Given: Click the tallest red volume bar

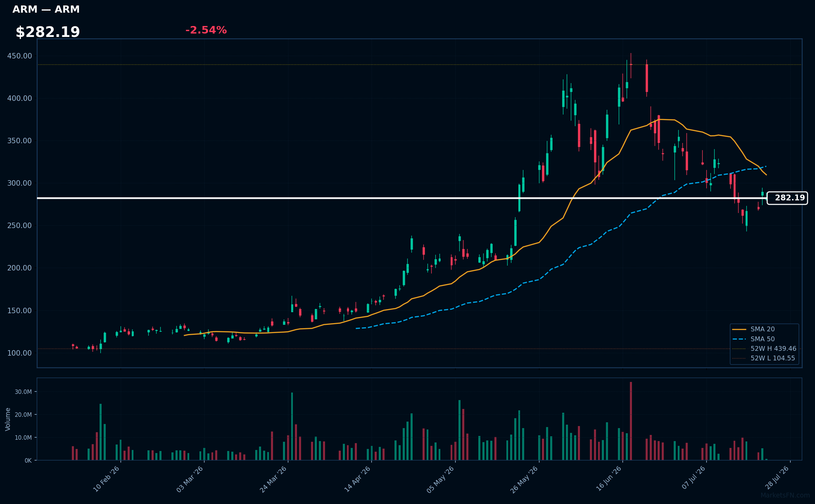Looking at the screenshot, I should [631, 421].
